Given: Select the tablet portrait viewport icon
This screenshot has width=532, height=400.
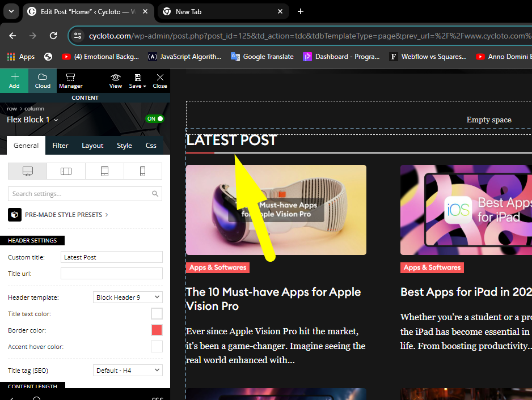Looking at the screenshot, I should coord(104,171).
